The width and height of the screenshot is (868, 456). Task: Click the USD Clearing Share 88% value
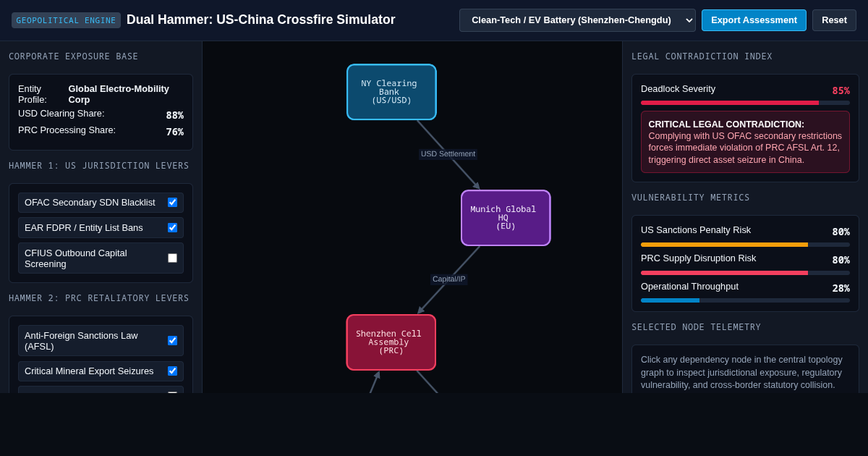[x=174, y=115]
